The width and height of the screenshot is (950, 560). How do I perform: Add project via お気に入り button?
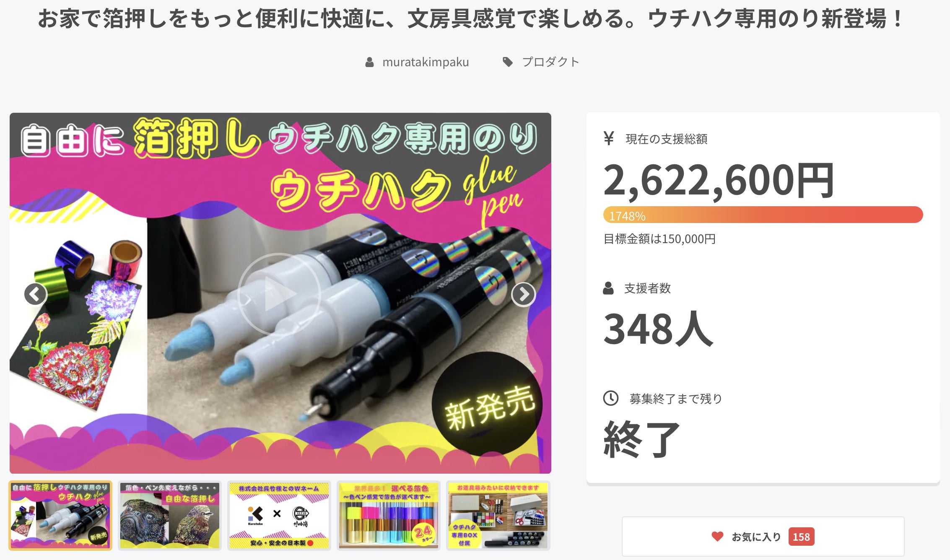pos(763,537)
